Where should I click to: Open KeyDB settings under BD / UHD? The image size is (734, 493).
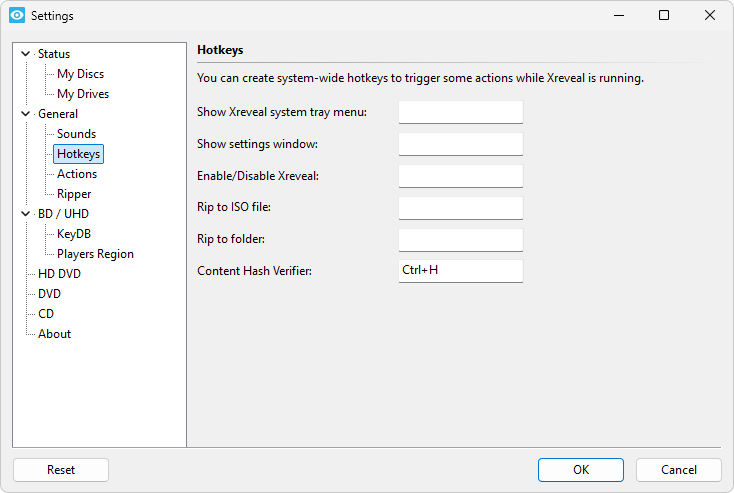tap(74, 234)
